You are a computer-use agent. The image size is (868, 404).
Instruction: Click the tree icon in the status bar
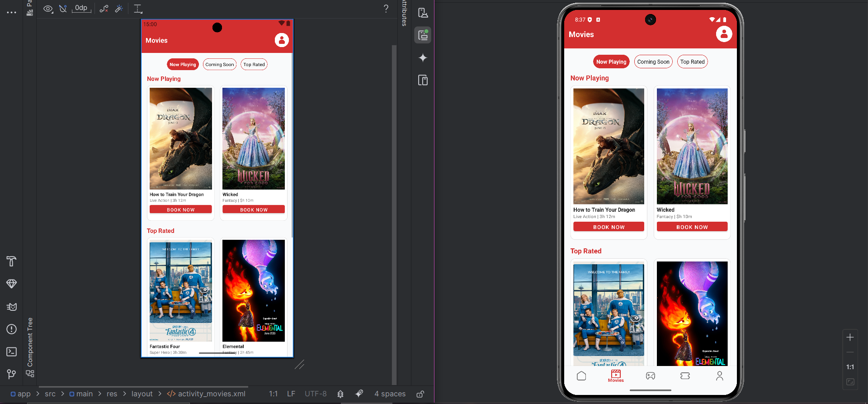click(340, 394)
